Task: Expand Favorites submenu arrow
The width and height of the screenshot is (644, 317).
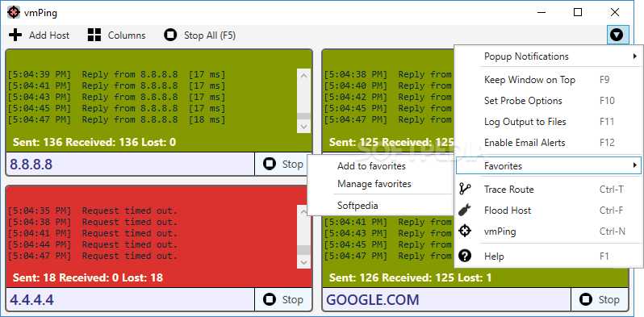Action: pyautogui.click(x=635, y=165)
